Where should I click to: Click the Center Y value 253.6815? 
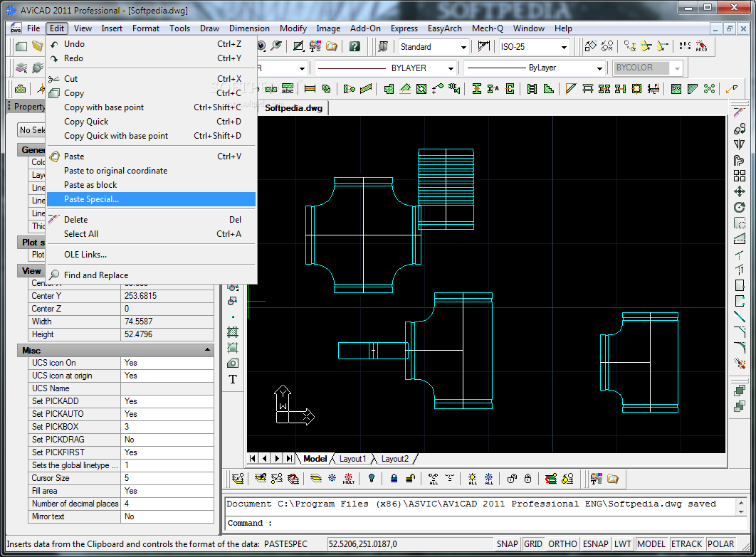click(x=167, y=296)
